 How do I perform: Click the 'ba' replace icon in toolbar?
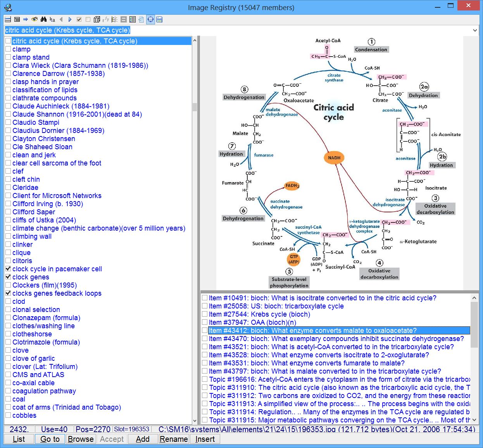52,19
